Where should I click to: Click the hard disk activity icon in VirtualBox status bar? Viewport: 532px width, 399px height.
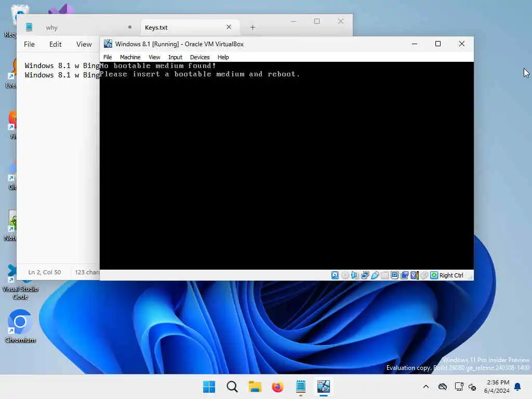coord(335,275)
